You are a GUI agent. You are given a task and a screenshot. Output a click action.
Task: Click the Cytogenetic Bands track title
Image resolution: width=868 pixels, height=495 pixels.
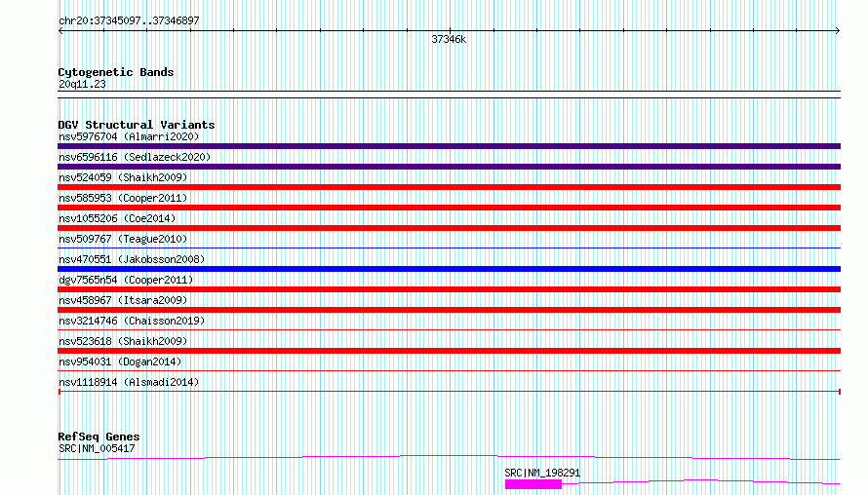(116, 72)
